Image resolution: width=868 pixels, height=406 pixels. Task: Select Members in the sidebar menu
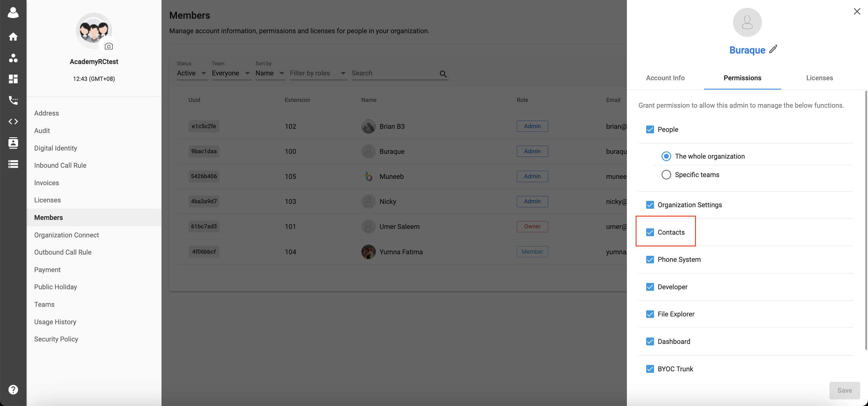(94, 217)
